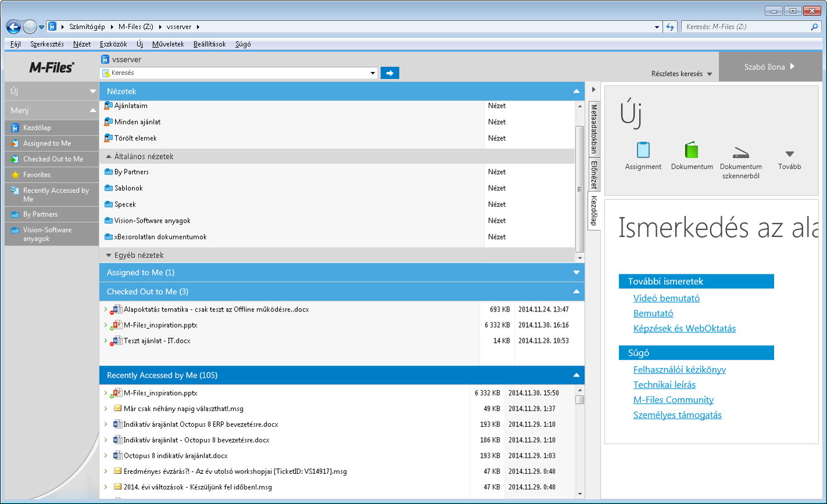Image resolution: width=827 pixels, height=504 pixels.
Task: Open the Műveletek menu
Action: tap(168, 44)
